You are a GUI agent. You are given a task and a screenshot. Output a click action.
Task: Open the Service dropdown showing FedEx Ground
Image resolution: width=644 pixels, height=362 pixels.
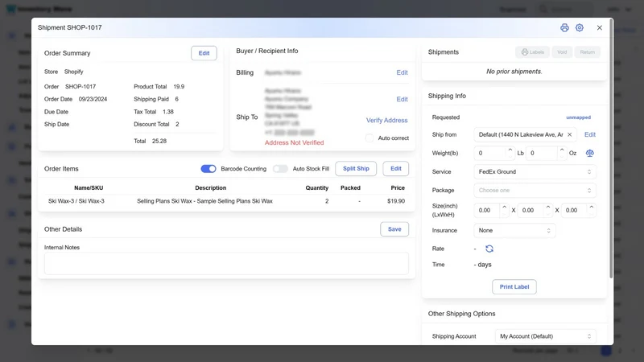click(x=535, y=171)
